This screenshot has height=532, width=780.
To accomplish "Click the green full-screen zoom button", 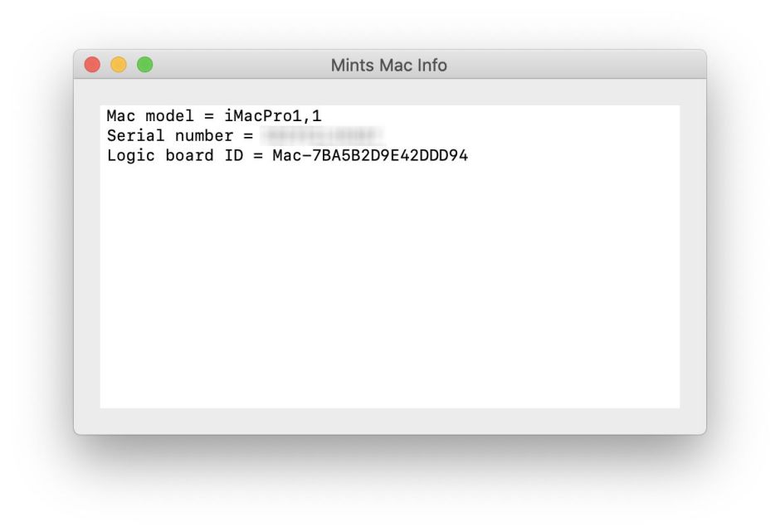I will 145,64.
